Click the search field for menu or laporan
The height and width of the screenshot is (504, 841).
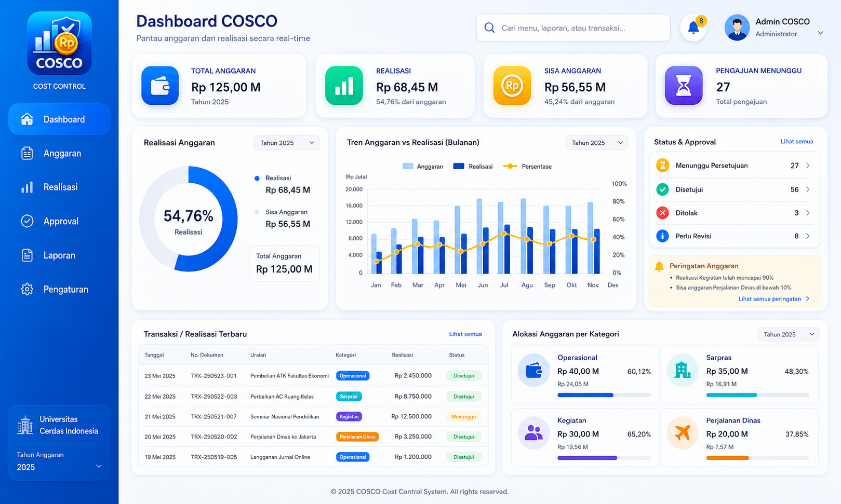pyautogui.click(x=573, y=28)
